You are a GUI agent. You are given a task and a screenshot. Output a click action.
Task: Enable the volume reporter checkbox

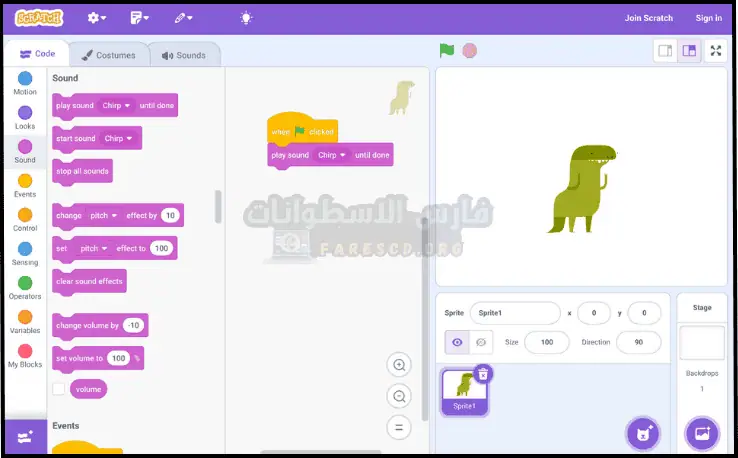tap(59, 389)
